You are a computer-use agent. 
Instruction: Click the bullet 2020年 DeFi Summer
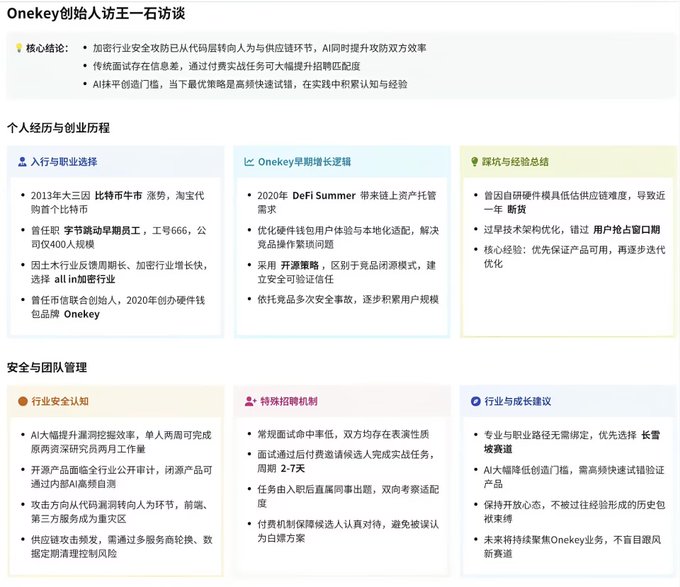[x=347, y=202]
